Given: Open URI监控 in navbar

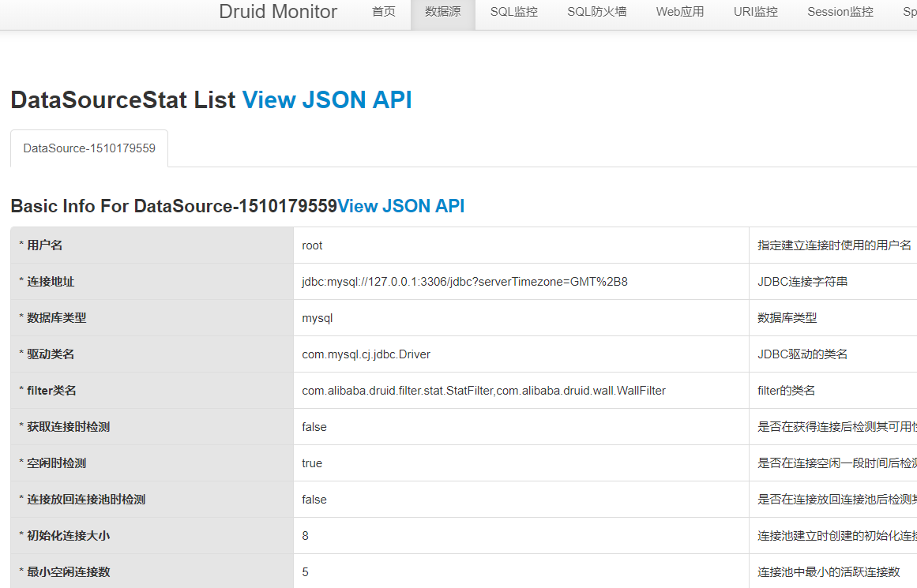Looking at the screenshot, I should [756, 12].
